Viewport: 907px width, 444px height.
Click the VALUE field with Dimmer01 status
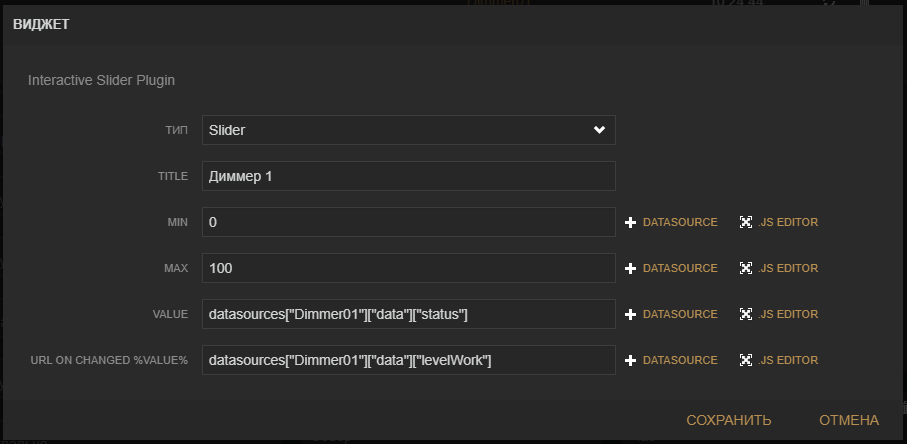[408, 314]
